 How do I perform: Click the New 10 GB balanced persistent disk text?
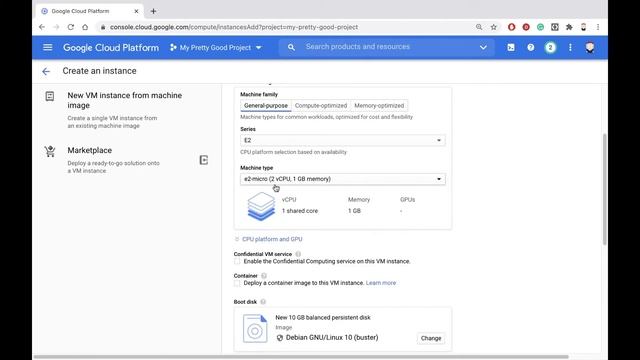(x=323, y=317)
